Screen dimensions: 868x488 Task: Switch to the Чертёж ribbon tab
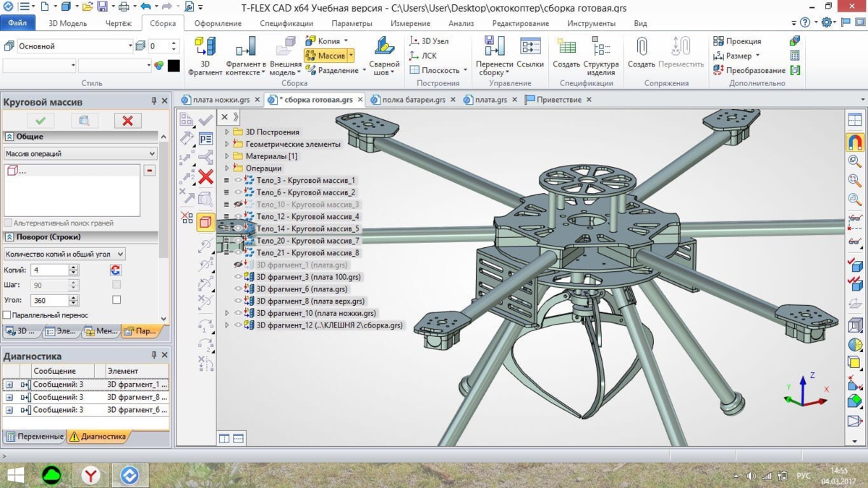pos(119,23)
